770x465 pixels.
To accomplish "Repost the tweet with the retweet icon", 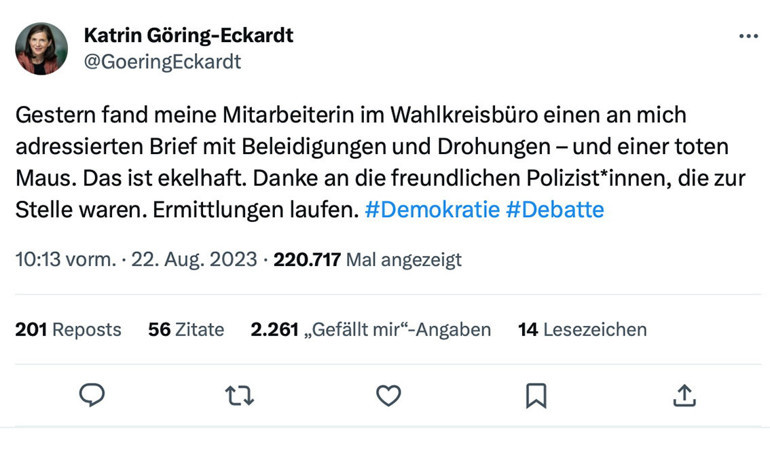I will [x=240, y=396].
